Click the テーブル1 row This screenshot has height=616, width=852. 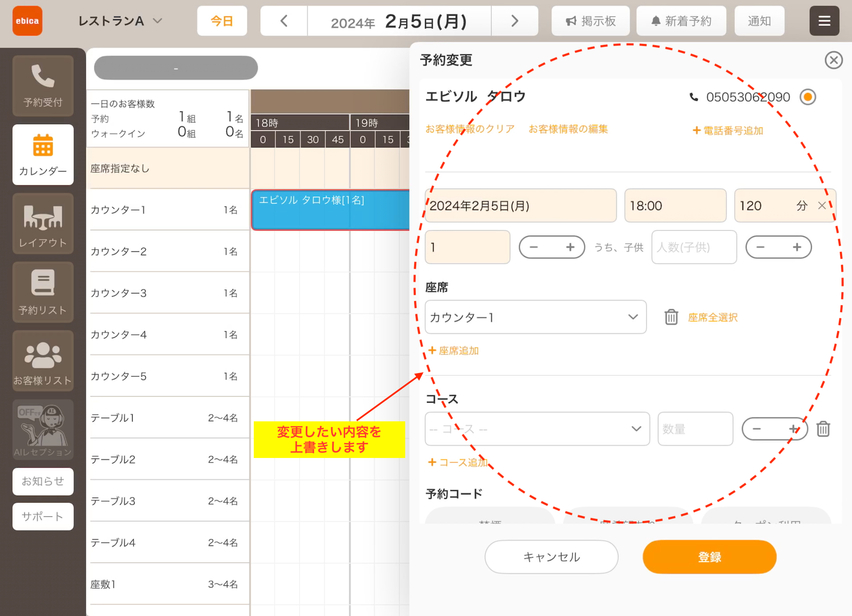pos(168,418)
